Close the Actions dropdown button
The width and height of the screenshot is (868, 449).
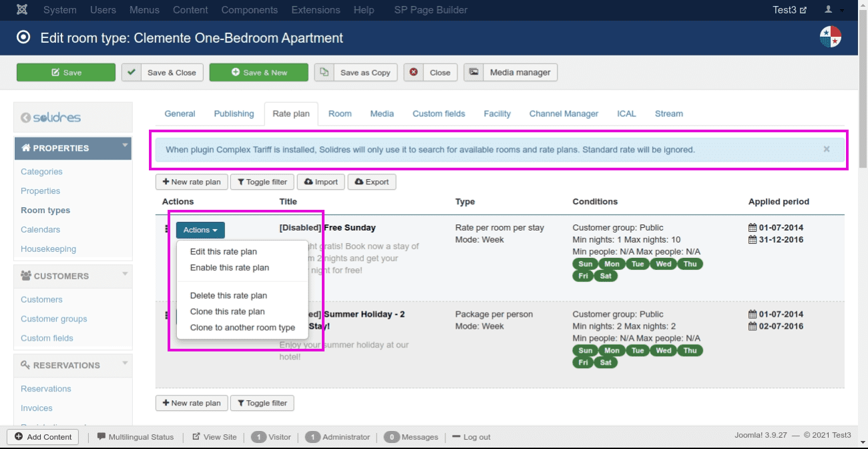pyautogui.click(x=200, y=230)
